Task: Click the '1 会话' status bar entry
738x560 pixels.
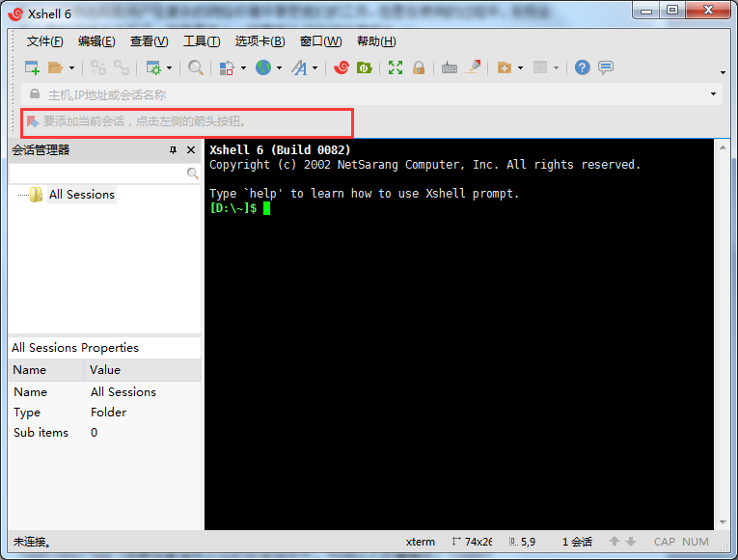Action: coord(577,542)
